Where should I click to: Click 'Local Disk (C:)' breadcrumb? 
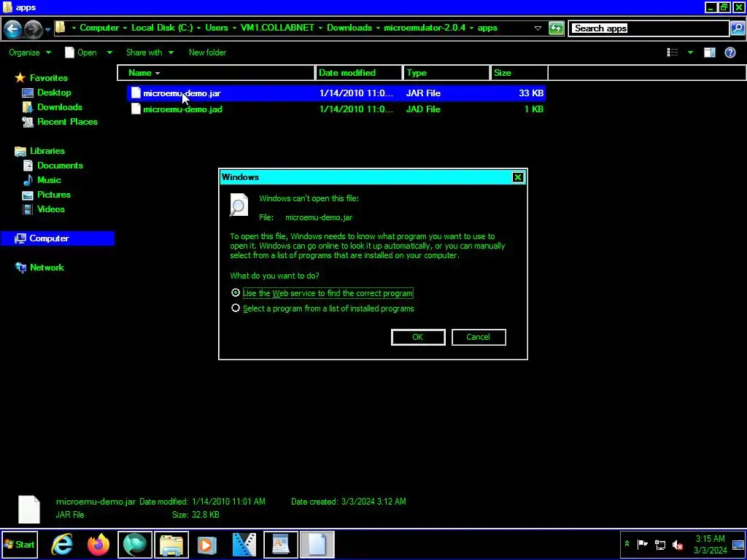click(162, 28)
